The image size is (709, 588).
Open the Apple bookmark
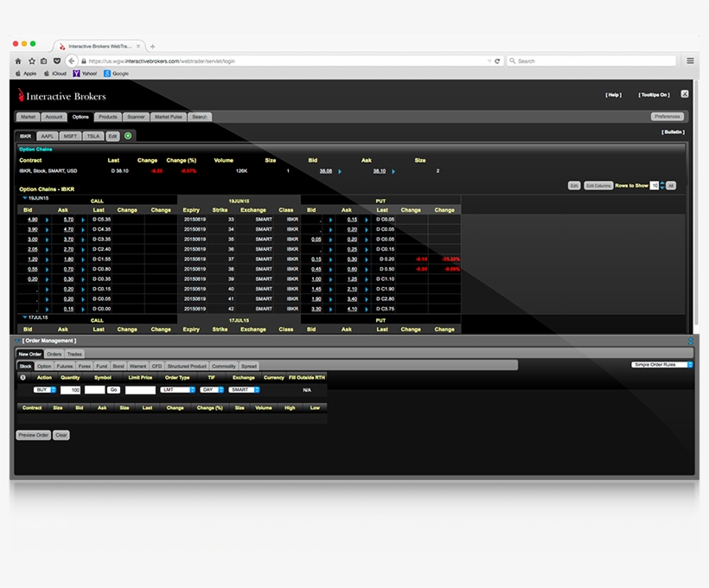pos(26,73)
